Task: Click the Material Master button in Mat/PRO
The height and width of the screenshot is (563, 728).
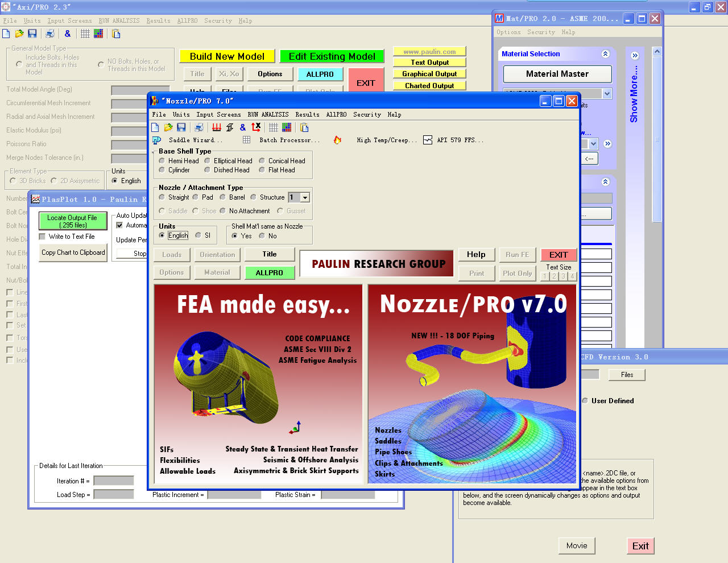Action: tap(557, 74)
